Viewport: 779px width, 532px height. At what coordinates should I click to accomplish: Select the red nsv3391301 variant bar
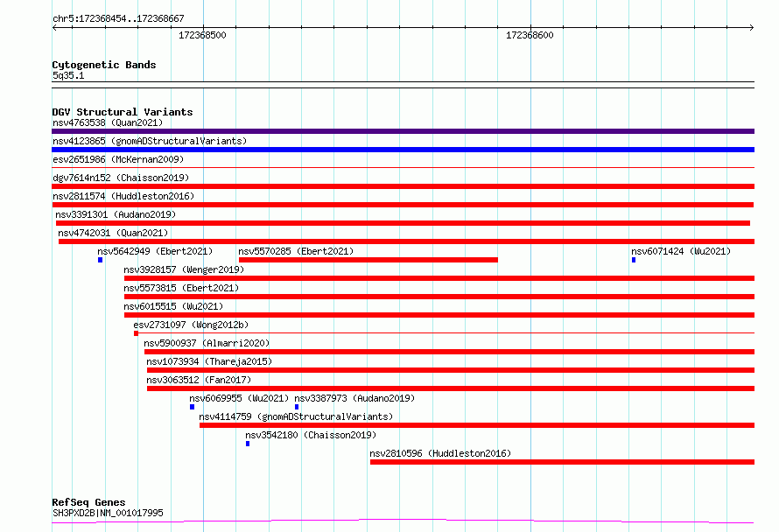(x=403, y=223)
